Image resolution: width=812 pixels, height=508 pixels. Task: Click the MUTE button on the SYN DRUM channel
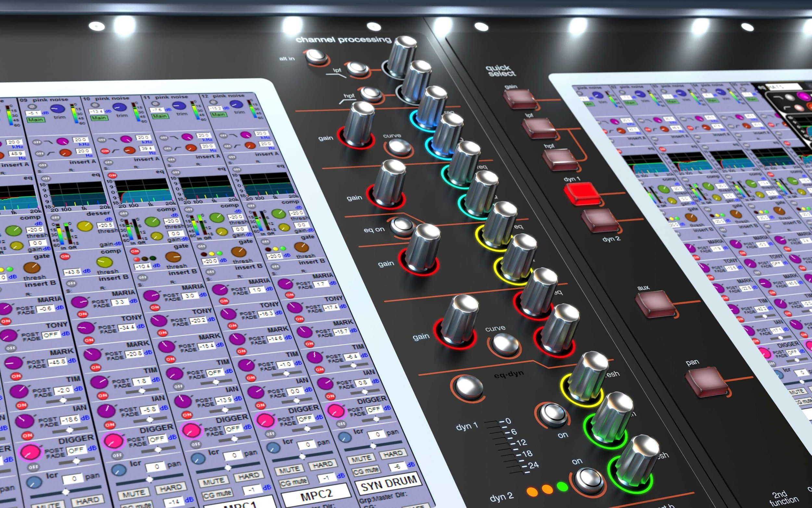[362, 459]
